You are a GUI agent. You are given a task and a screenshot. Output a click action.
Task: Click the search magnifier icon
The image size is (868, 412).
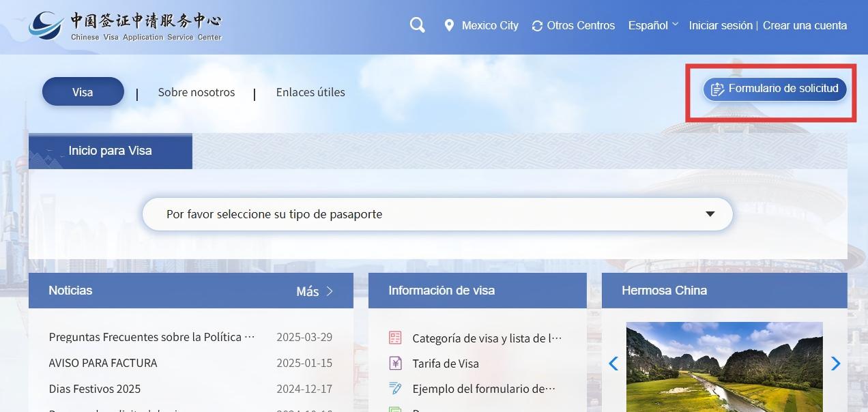click(x=417, y=25)
